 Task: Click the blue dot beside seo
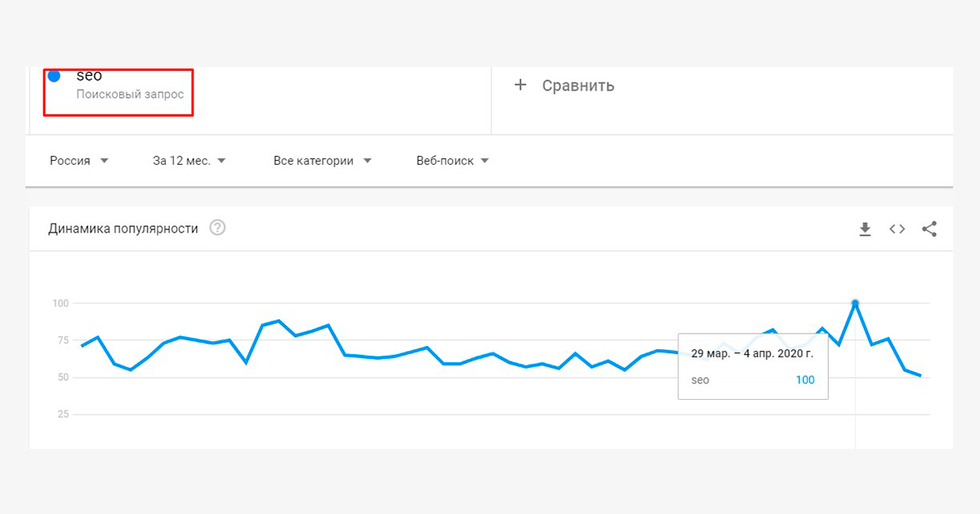[x=54, y=76]
